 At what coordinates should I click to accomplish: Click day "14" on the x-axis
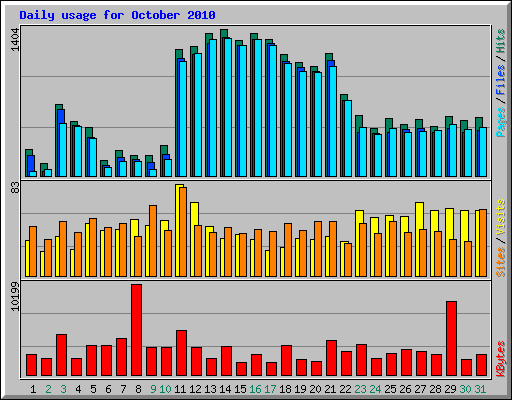click(225, 389)
